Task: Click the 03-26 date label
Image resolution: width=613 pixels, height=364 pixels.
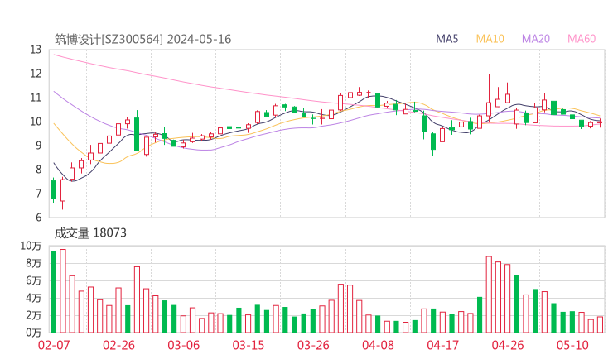Action: coord(313,345)
